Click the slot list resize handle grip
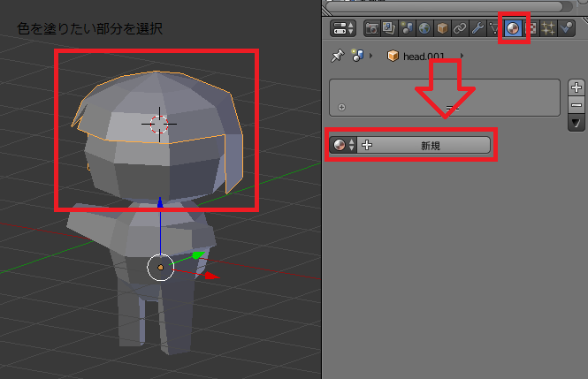The image size is (588, 379). pos(453,110)
